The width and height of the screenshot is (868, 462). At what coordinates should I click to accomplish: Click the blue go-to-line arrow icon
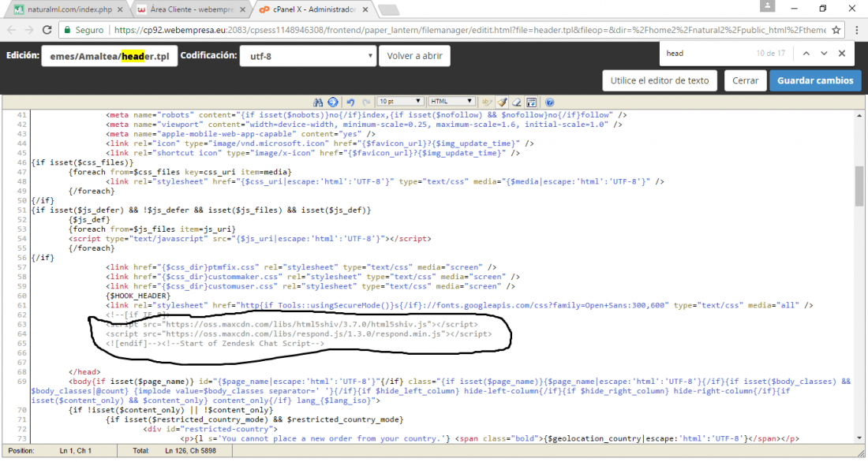tap(333, 102)
